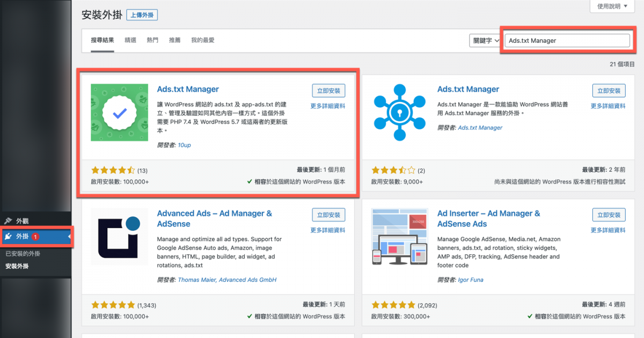The width and height of the screenshot is (644, 338).
Task: Open the Ads.txt Manager developer link
Action: [480, 128]
